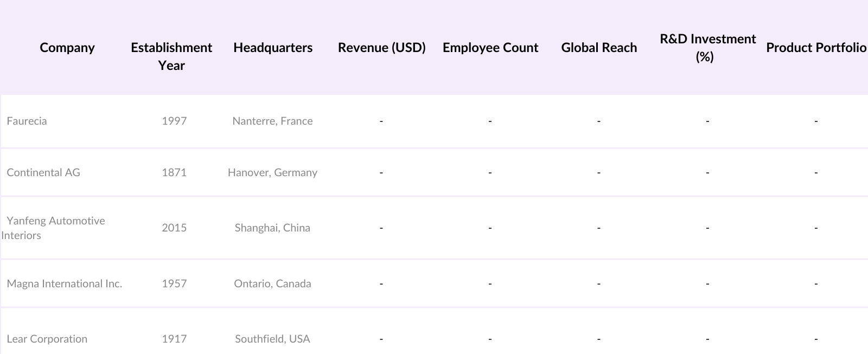Select the Global Reach column header
The width and height of the screenshot is (868, 354).
click(x=599, y=48)
